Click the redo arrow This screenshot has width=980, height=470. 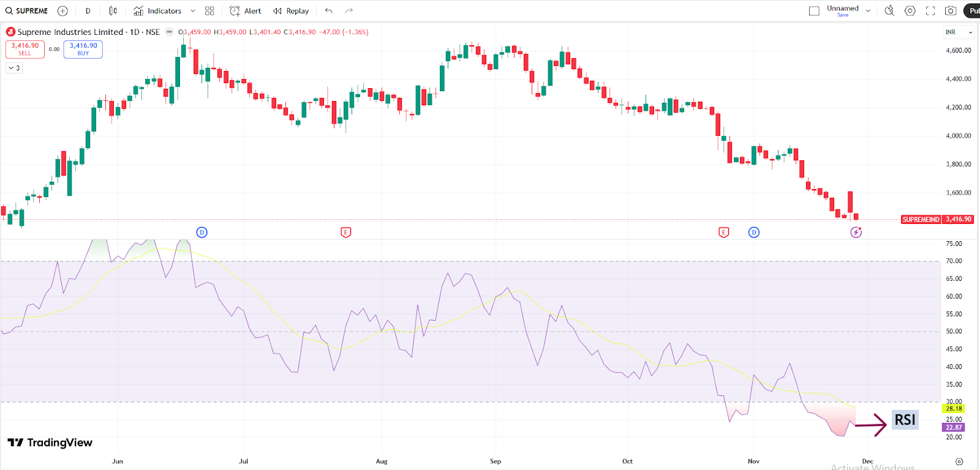pos(349,11)
